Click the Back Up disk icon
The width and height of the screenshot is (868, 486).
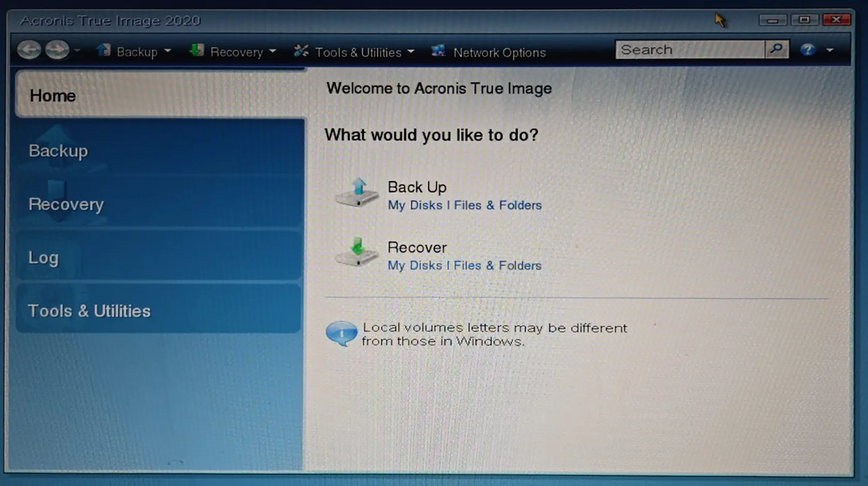(357, 192)
